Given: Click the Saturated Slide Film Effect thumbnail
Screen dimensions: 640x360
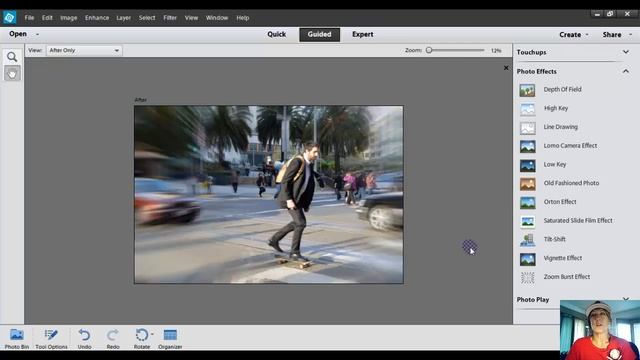Looking at the screenshot, I should (x=527, y=221).
